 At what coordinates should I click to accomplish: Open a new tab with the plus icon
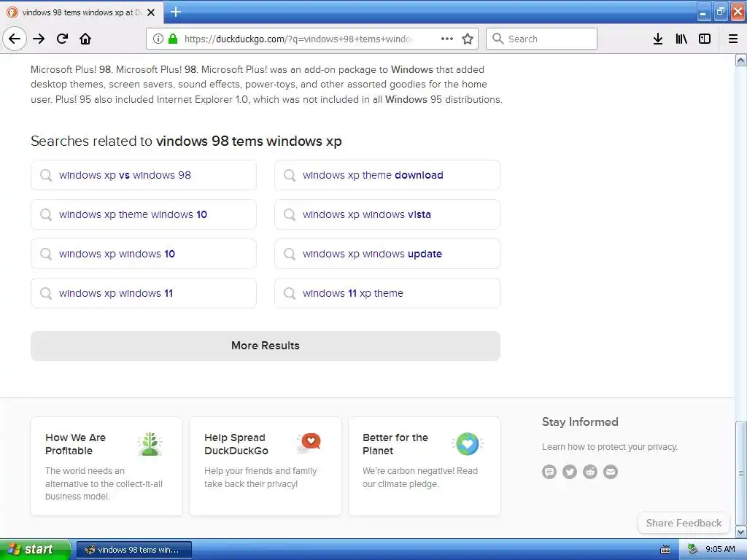coord(176,12)
